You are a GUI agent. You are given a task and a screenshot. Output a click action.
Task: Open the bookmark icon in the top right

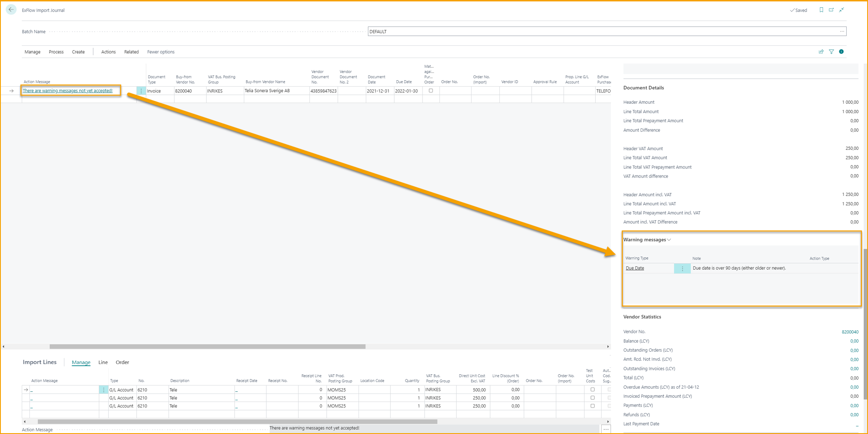tap(821, 10)
